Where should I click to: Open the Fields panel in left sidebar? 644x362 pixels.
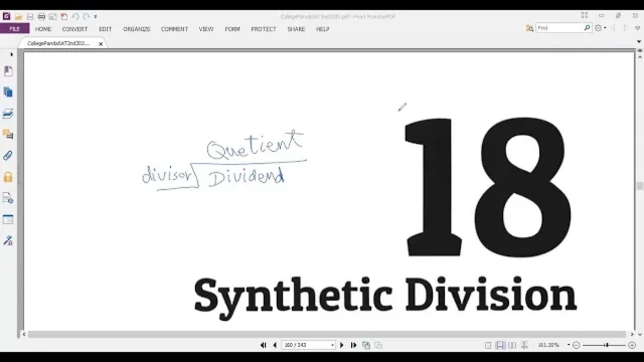point(8,219)
